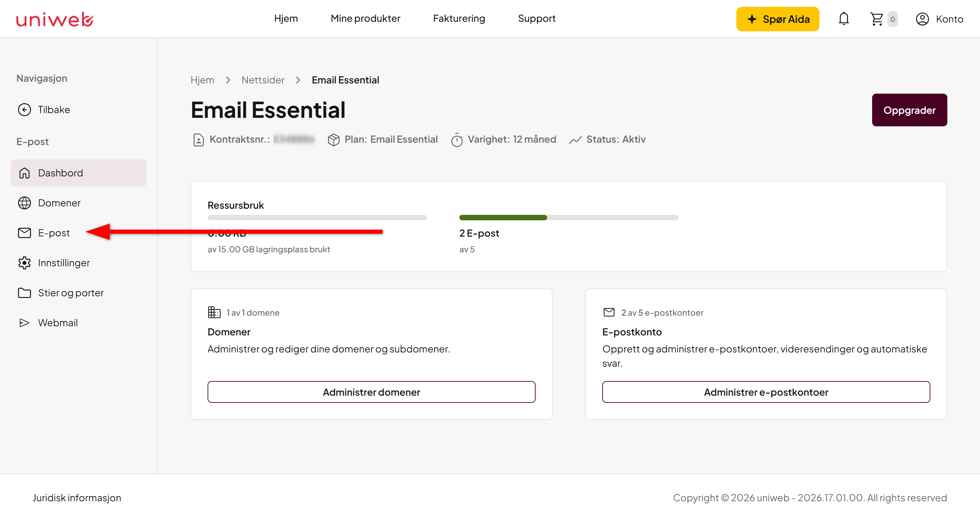Click 'Varighet: 12 måned' text
The width and height of the screenshot is (980, 521).
[512, 139]
